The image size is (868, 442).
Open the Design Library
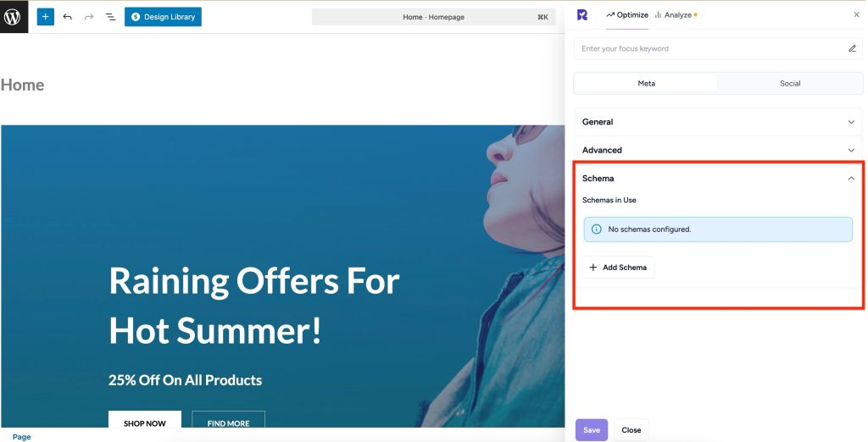(163, 17)
